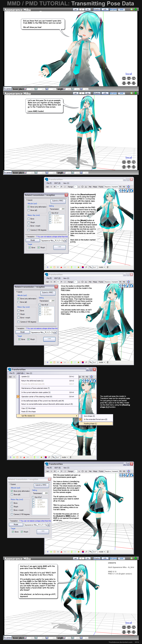
Task: Open mode dropdown in second TransformView bottom bar
Action: click(102, 362)
